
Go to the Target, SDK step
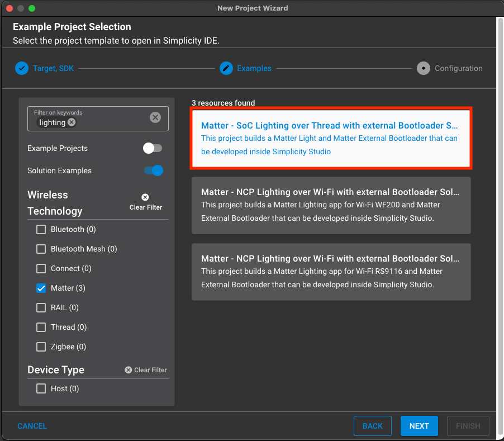coord(53,68)
